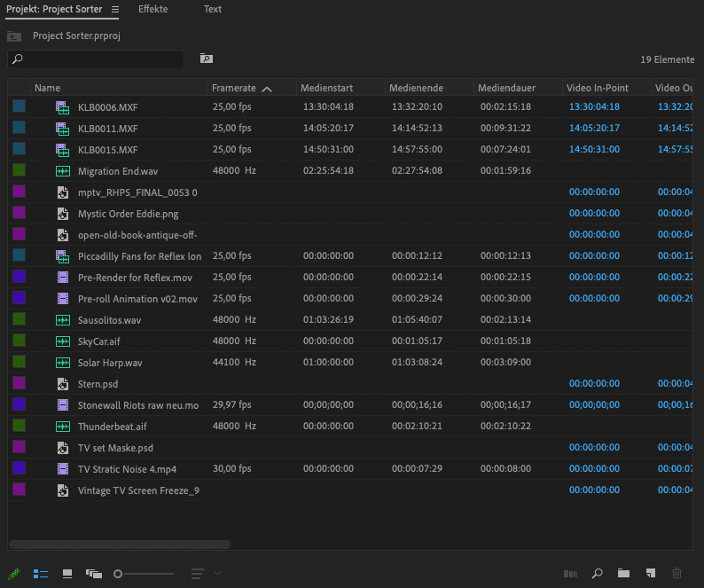Click the green pencil write-protect toggle
The width and height of the screenshot is (704, 588).
click(x=13, y=574)
